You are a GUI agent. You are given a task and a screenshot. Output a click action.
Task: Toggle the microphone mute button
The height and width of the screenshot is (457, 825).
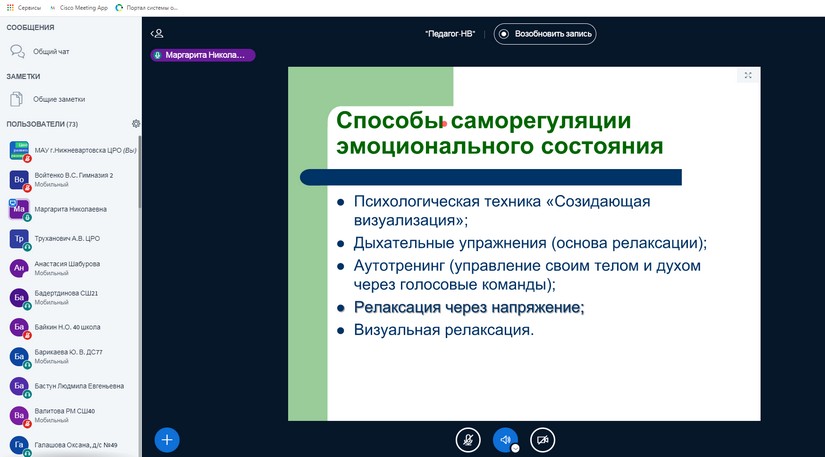[468, 440]
